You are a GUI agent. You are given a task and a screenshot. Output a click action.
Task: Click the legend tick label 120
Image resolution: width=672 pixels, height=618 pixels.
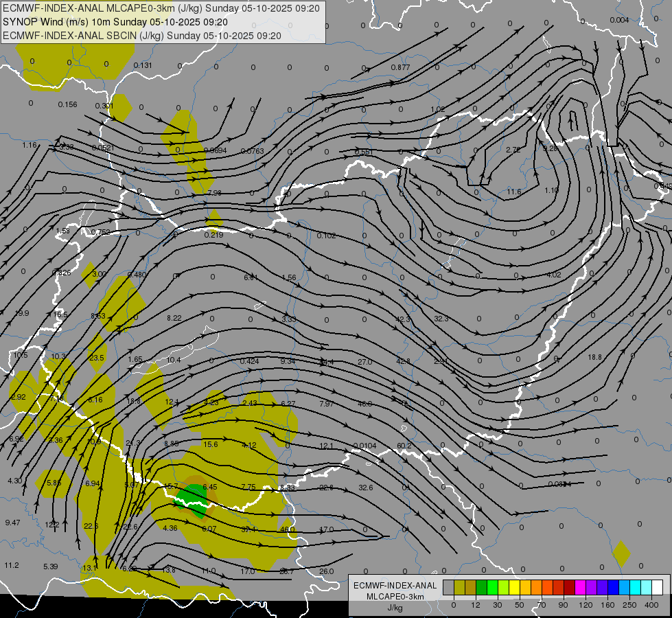coord(586,605)
